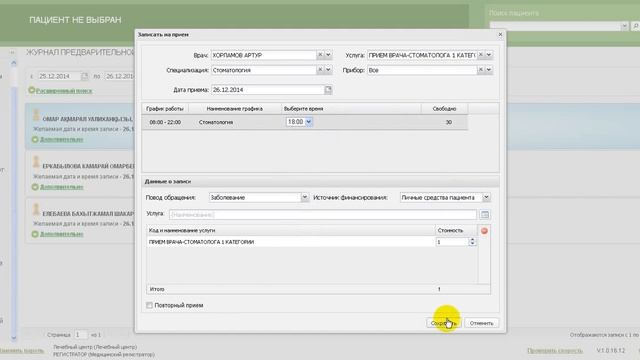Clear the Услуга field at the dialog top
The width and height of the screenshot is (640, 360).
point(481,55)
